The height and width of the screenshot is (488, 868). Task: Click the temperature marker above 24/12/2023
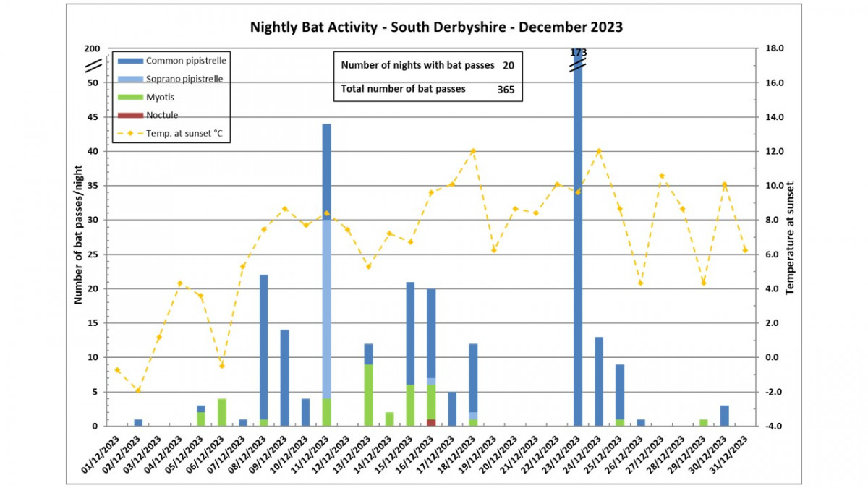click(598, 151)
